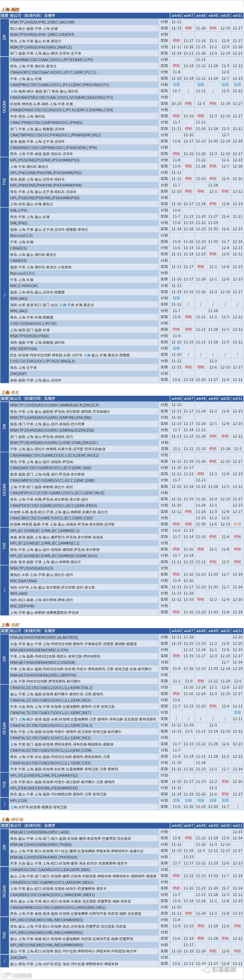Viewport: 244px width, 980px height.
Task: Click MSK(AE12)HSD(SERA4)MSC(PHOENIX) service name
Action: [x=43, y=857]
